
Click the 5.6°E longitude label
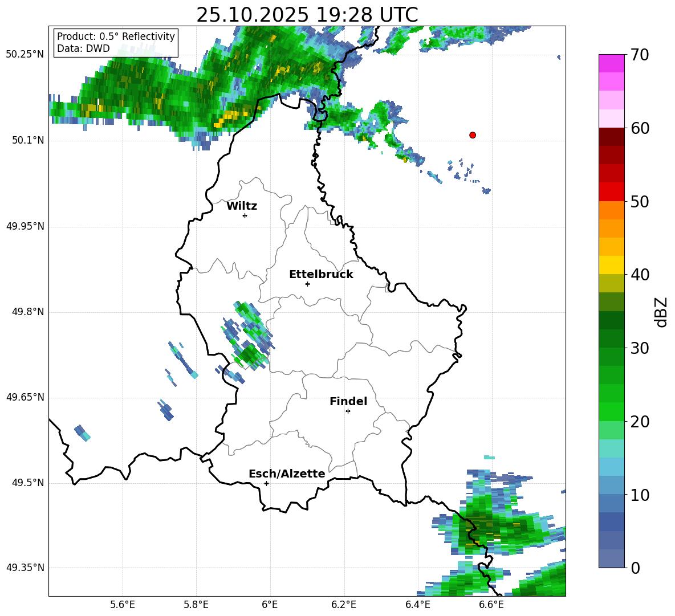pyautogui.click(x=123, y=605)
